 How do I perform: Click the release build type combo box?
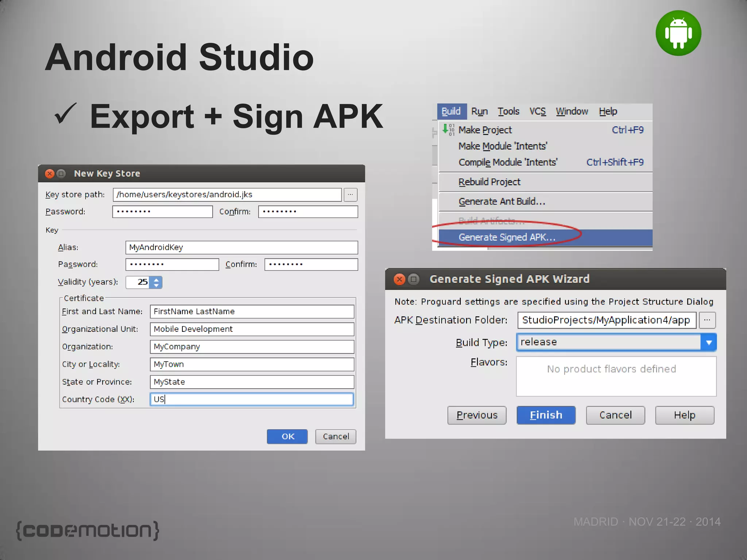click(616, 342)
